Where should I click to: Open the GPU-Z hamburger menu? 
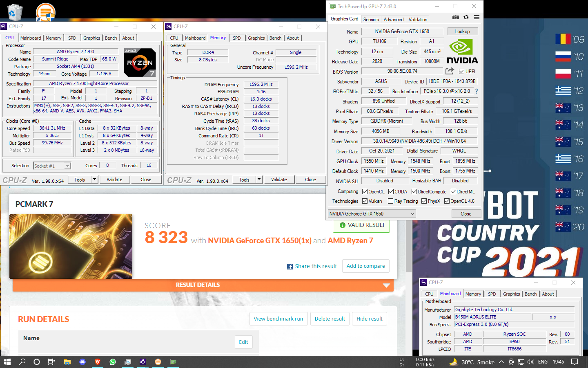click(x=477, y=17)
